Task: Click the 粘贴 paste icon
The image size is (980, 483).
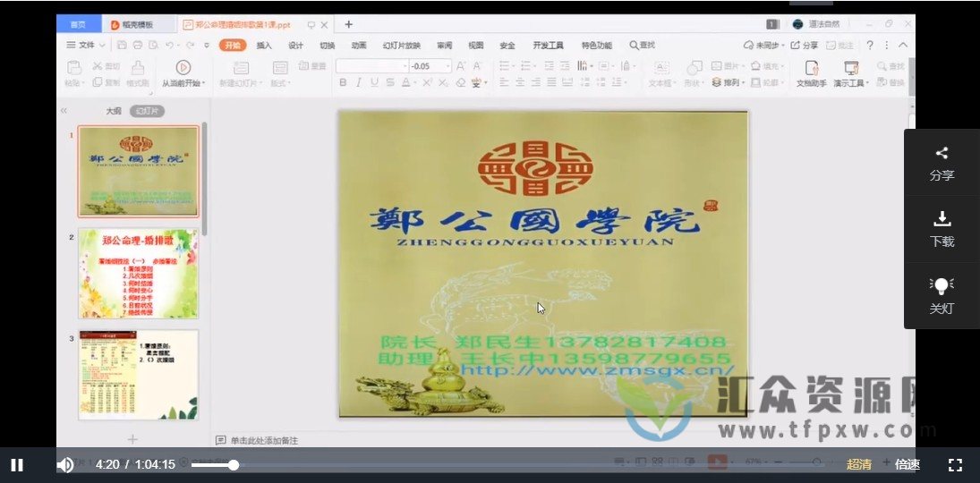Action: pos(73,67)
